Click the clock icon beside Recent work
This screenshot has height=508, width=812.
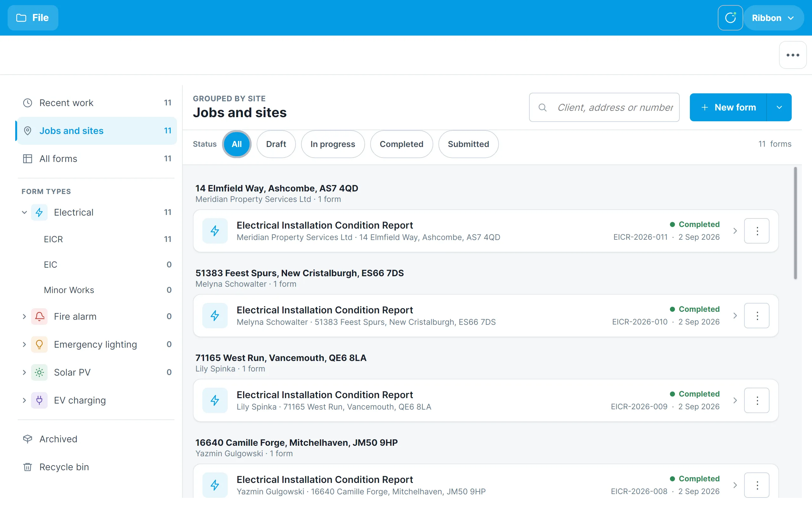28,103
